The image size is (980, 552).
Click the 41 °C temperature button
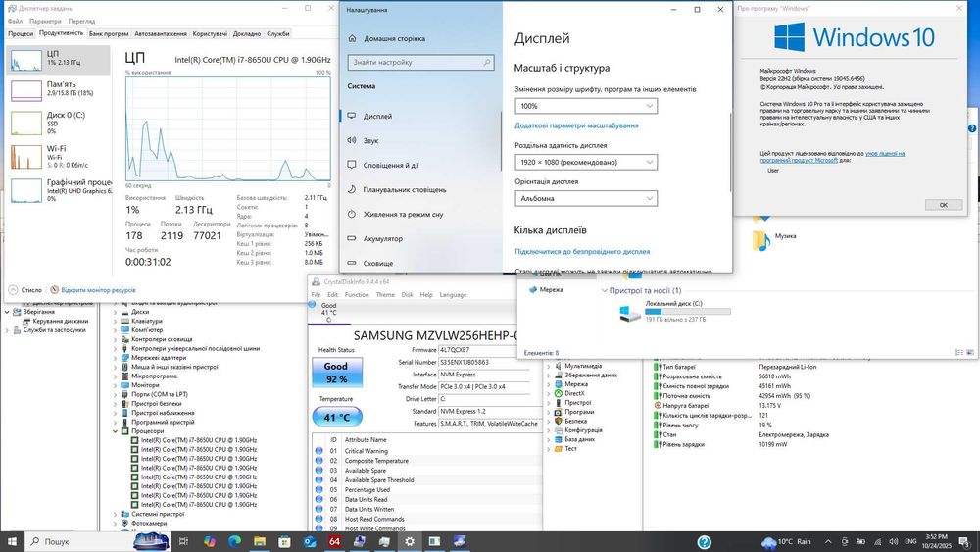pos(336,417)
